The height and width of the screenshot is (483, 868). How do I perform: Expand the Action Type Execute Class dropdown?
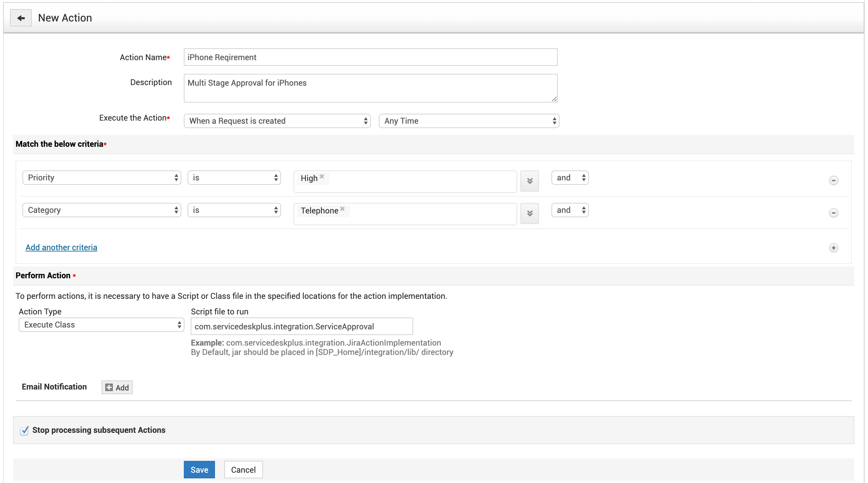click(x=102, y=325)
